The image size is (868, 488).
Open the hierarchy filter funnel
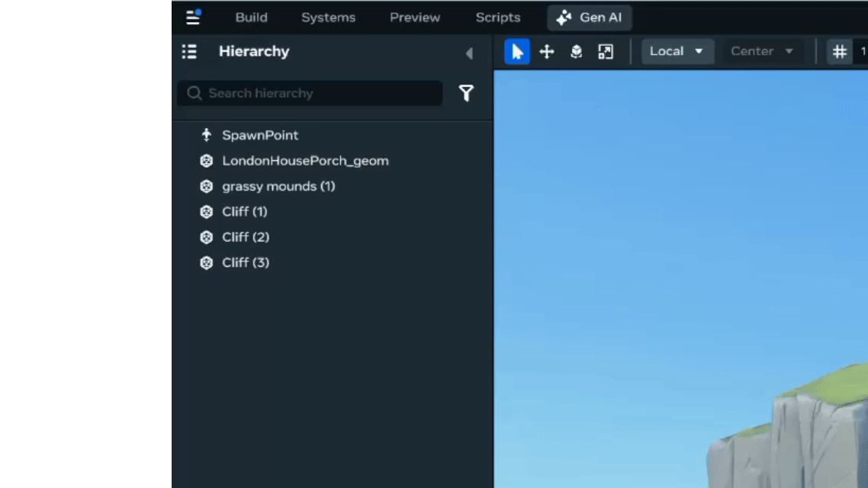[466, 93]
